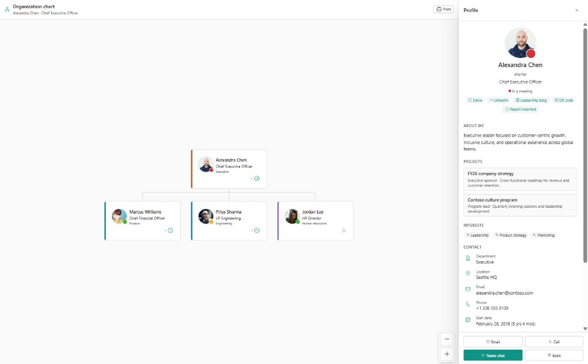Screen dimensions: 588x364
Task: Click Jordan Lee's avatar photo
Action: tap(292, 216)
